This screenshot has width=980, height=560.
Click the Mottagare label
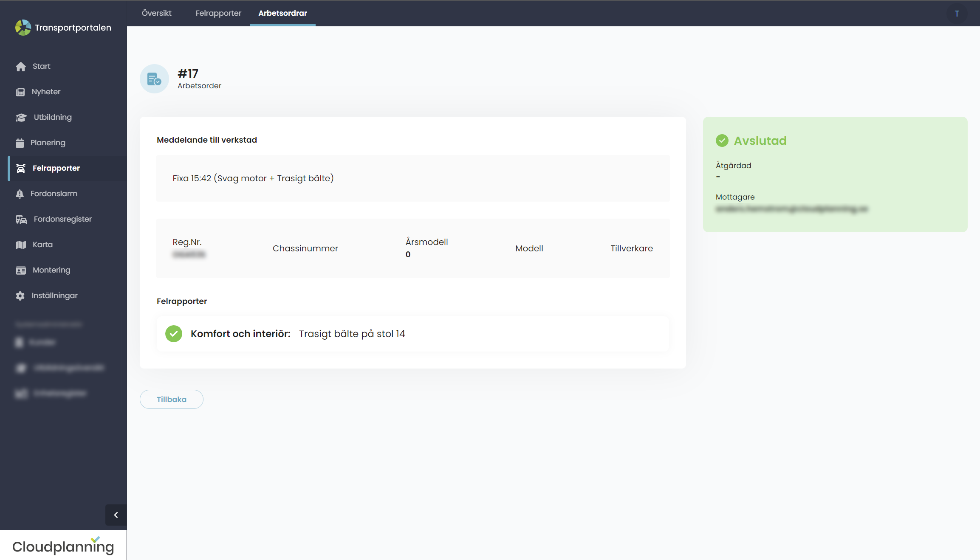pyautogui.click(x=735, y=197)
